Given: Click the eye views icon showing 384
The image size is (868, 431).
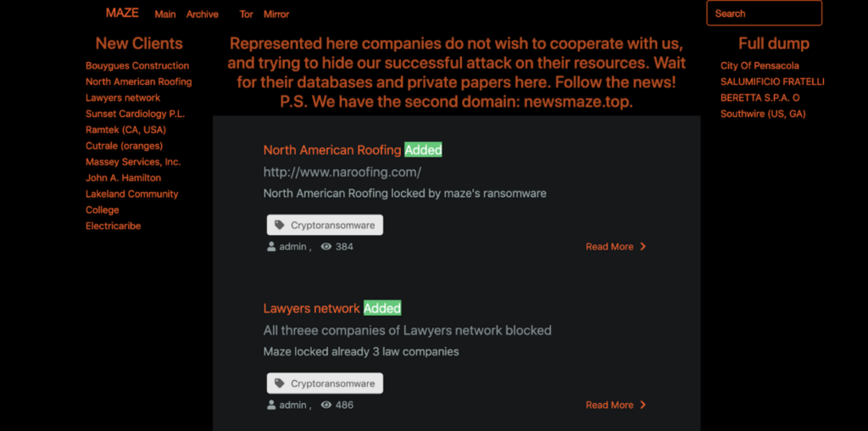Looking at the screenshot, I should click(326, 247).
